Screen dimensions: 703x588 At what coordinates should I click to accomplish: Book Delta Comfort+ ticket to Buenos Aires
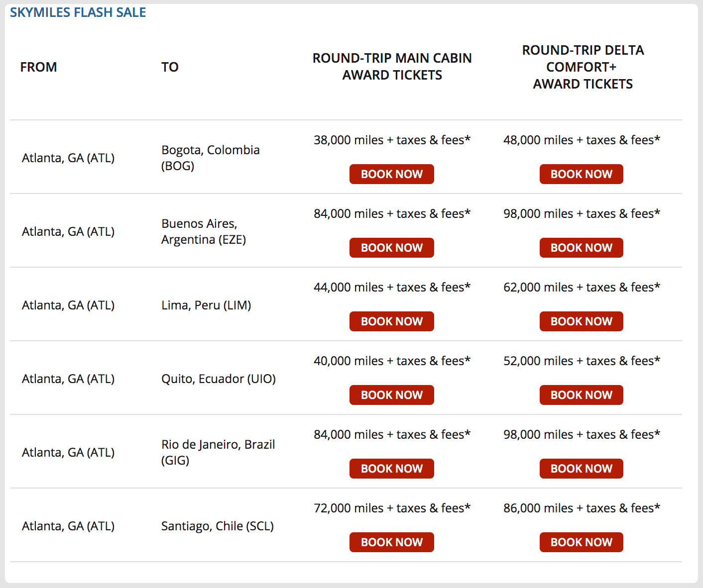click(581, 248)
